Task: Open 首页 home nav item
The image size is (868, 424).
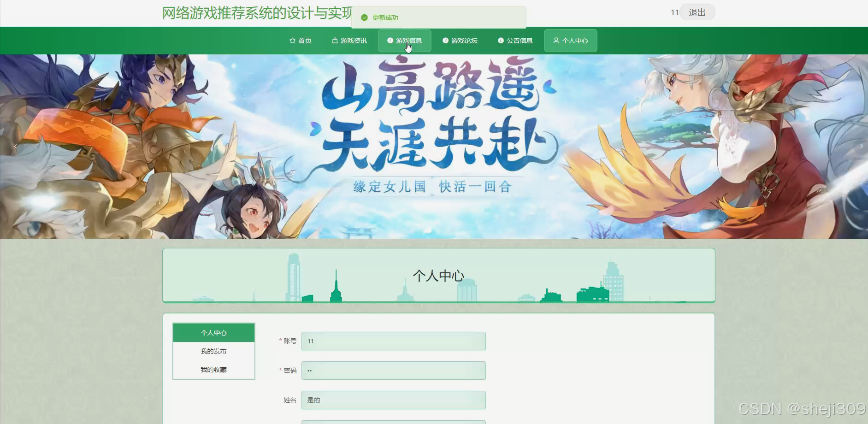Action: [x=301, y=41]
